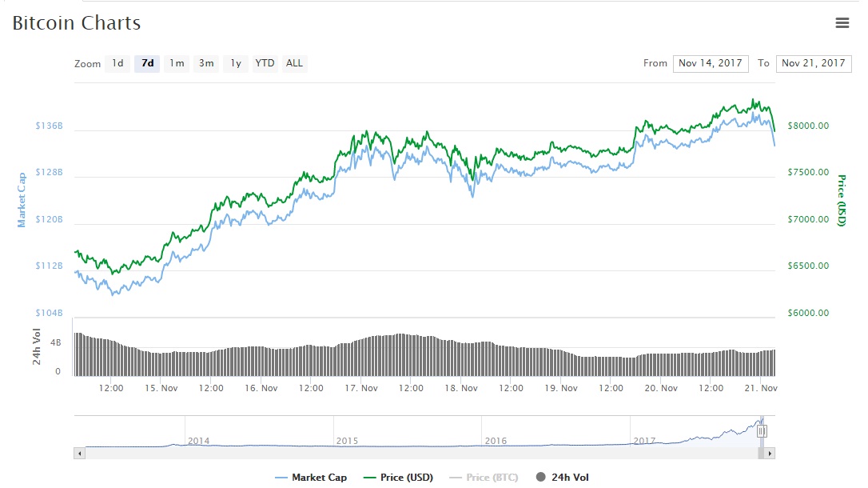Click the $7000.00 price axis label
This screenshot has width=868, height=488.
808,219
